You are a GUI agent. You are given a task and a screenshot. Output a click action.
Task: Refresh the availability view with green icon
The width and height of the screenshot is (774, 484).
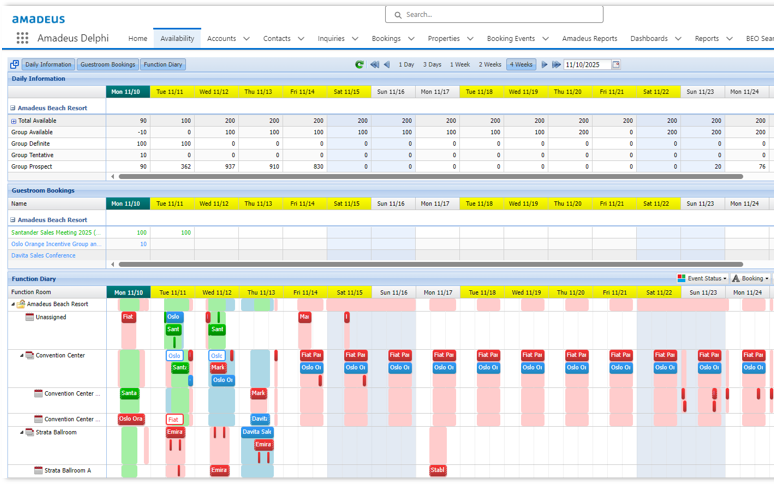[359, 64]
